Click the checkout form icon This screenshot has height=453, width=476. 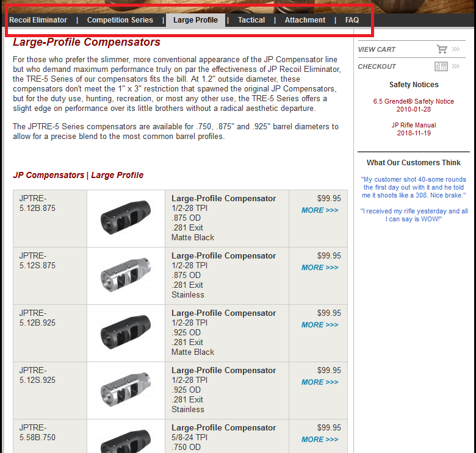(x=441, y=66)
